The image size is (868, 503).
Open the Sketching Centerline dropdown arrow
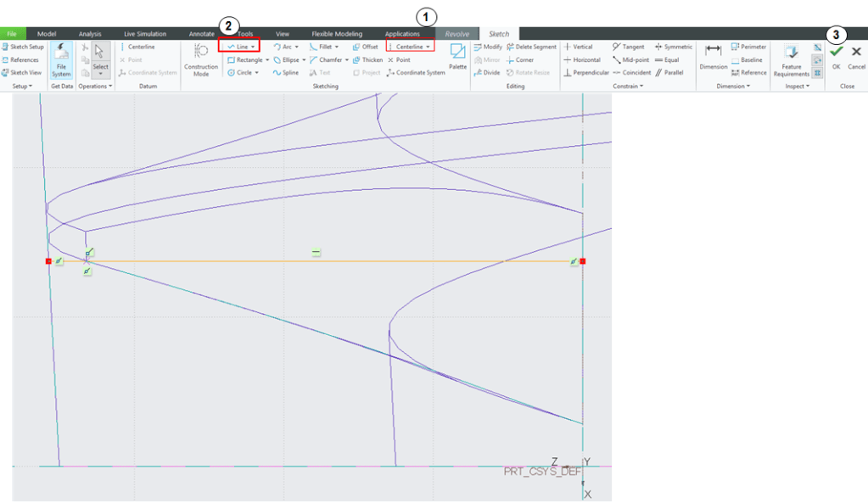(428, 47)
